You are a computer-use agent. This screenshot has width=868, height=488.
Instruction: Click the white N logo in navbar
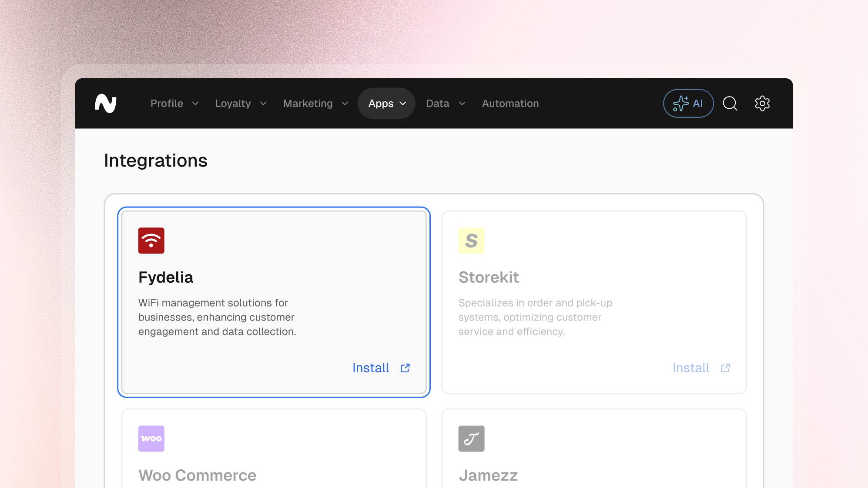[x=106, y=104]
